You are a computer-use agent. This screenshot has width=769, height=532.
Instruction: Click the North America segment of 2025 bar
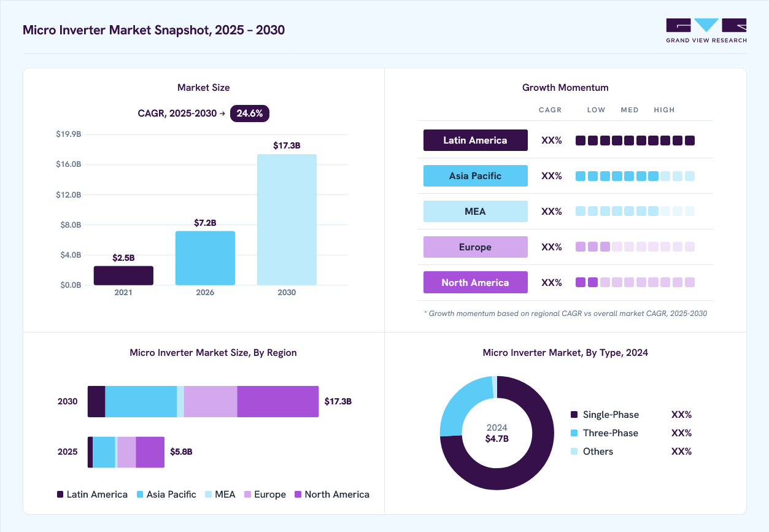pos(150,452)
